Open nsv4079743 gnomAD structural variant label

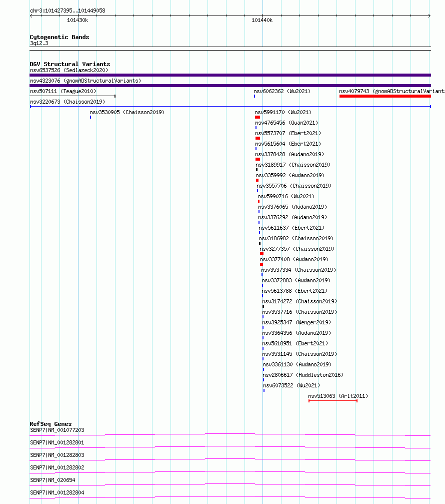pyautogui.click(x=392, y=92)
